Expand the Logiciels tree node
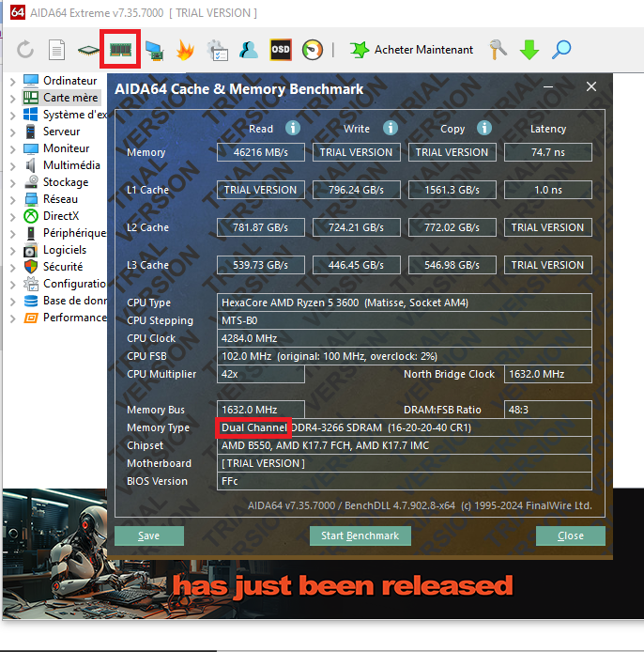The image size is (644, 652). point(13,251)
